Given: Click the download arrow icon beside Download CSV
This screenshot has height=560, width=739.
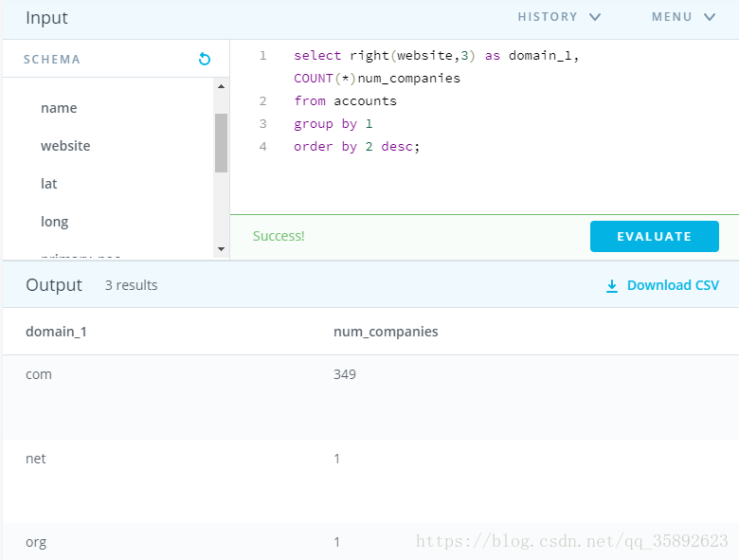Looking at the screenshot, I should pos(612,285).
